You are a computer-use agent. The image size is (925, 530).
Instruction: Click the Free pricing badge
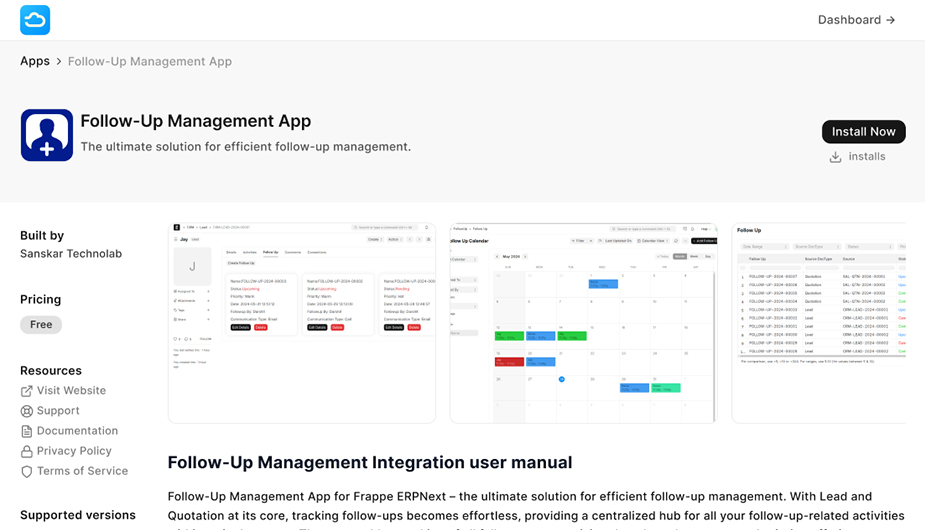pos(41,325)
